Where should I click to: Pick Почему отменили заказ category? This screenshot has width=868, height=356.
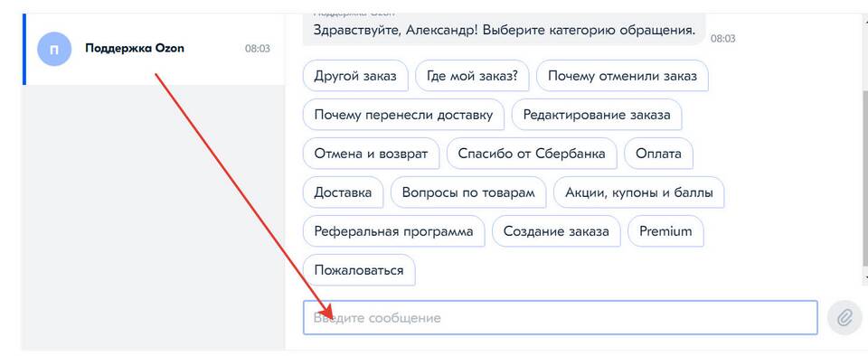pos(622,76)
